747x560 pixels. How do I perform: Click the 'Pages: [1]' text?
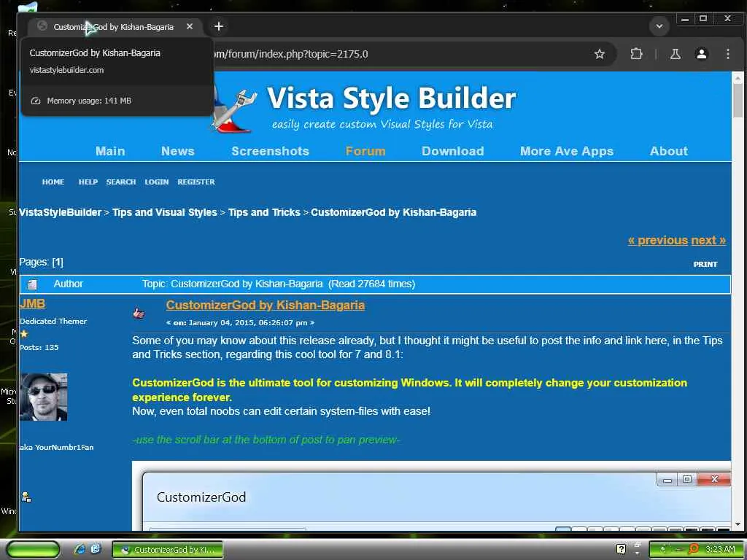pyautogui.click(x=41, y=262)
